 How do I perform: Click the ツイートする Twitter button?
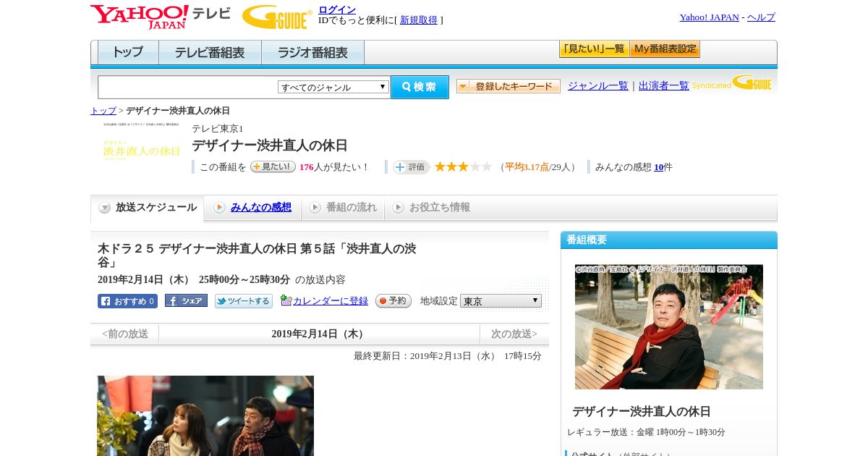point(244,301)
